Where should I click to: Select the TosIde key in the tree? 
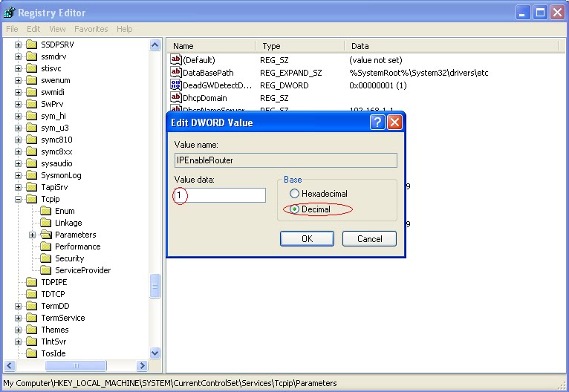point(53,353)
